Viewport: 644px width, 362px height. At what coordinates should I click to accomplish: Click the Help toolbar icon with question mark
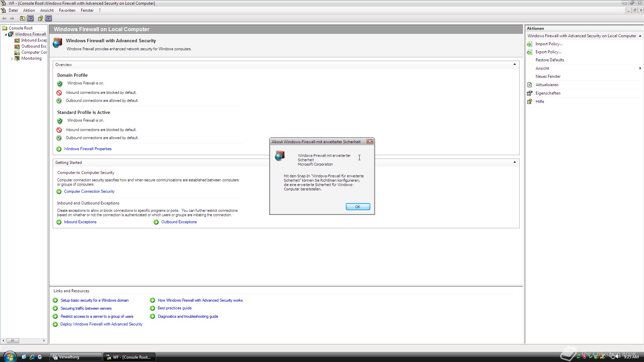[x=40, y=18]
